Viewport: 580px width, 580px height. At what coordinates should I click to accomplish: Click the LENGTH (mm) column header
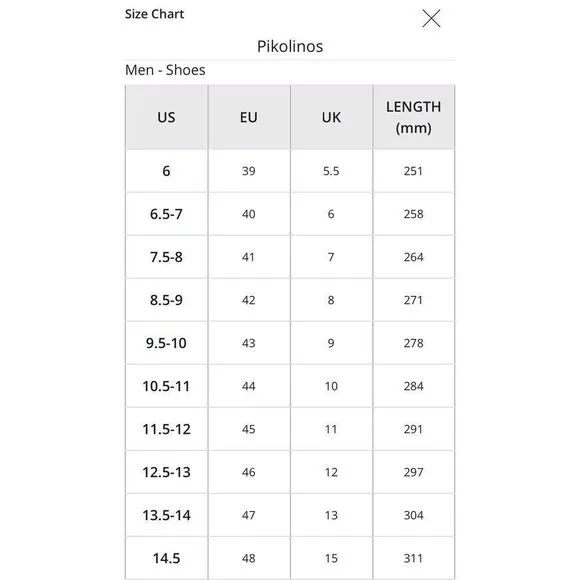click(414, 117)
